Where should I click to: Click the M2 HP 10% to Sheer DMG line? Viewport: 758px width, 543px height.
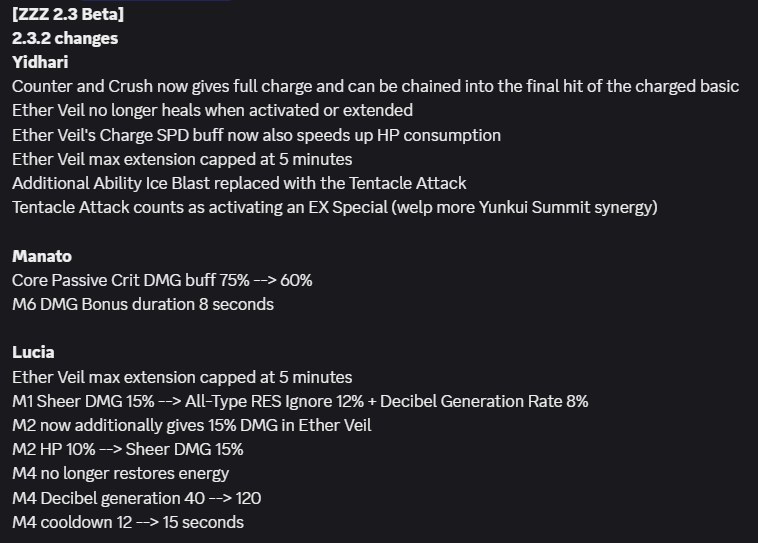click(128, 449)
